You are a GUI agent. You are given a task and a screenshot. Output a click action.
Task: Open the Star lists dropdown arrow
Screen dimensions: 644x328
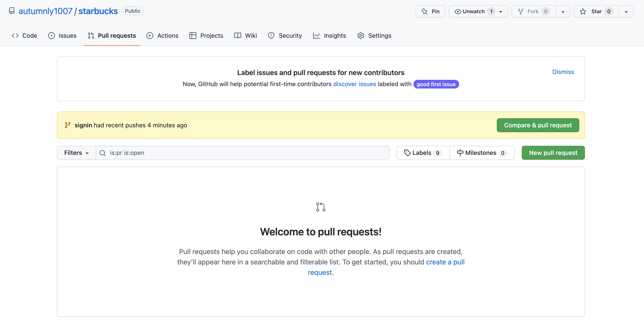[x=626, y=11]
